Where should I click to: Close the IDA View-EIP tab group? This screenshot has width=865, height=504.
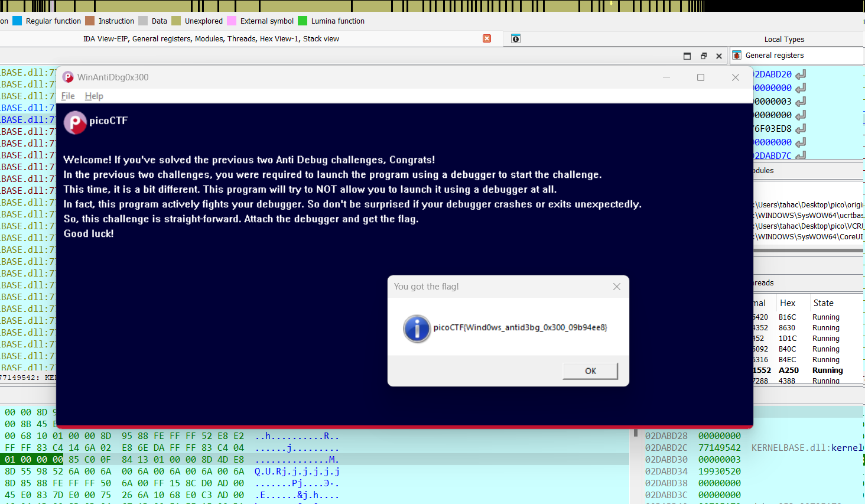(x=487, y=38)
